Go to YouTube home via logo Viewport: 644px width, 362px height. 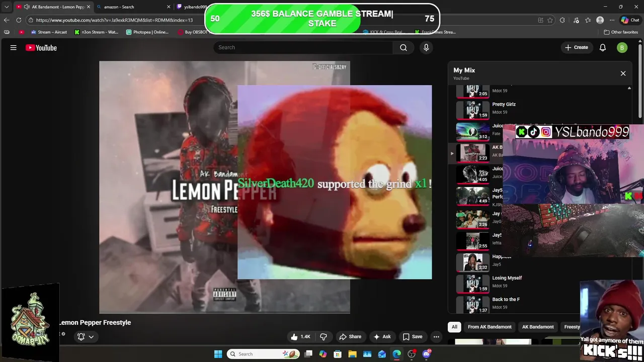click(x=41, y=48)
